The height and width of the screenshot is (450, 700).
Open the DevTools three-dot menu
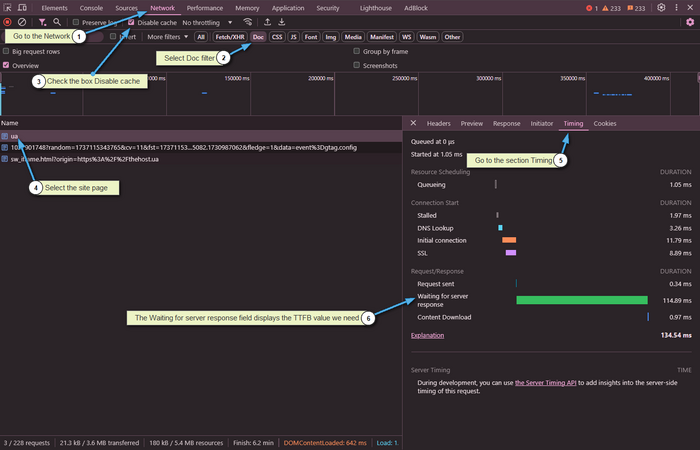676,8
